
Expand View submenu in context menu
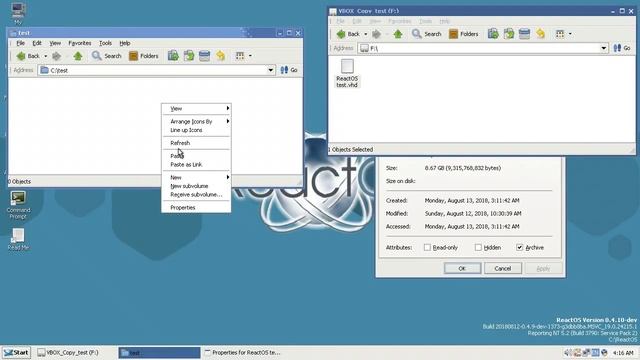196,109
